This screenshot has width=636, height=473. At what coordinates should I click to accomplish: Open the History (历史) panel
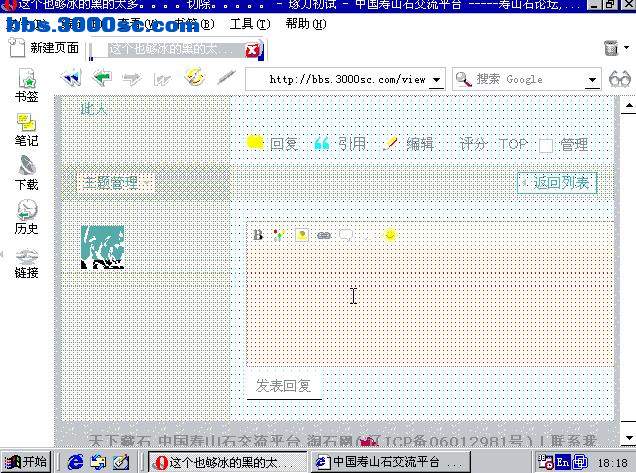[x=26, y=217]
